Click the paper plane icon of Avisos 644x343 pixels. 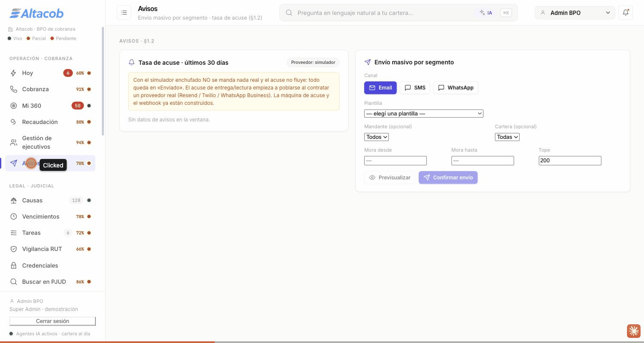coord(14,163)
